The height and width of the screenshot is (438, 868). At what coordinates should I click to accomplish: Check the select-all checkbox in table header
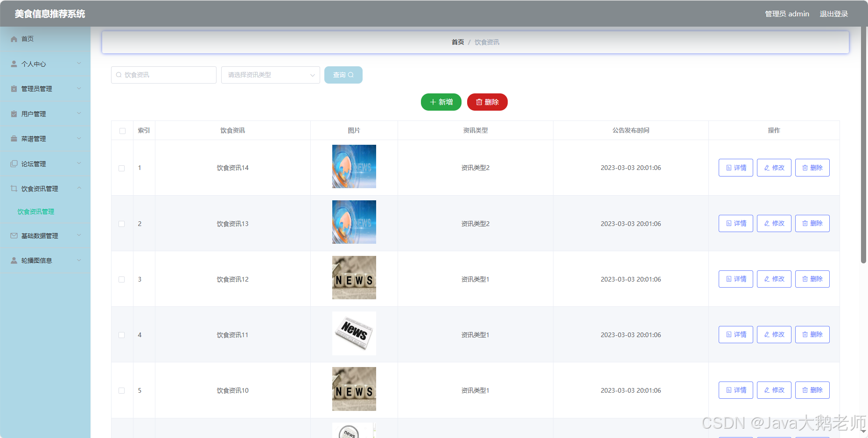pyautogui.click(x=122, y=131)
